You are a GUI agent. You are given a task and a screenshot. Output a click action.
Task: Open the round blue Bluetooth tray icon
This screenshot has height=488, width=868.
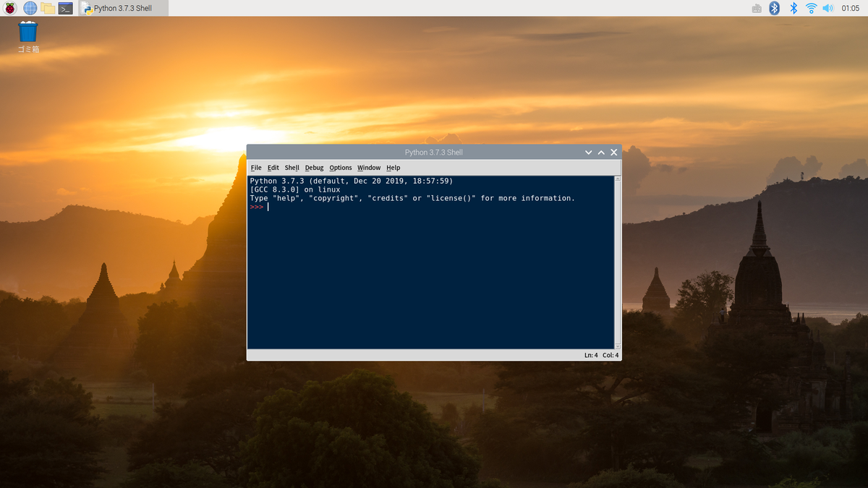pos(774,8)
